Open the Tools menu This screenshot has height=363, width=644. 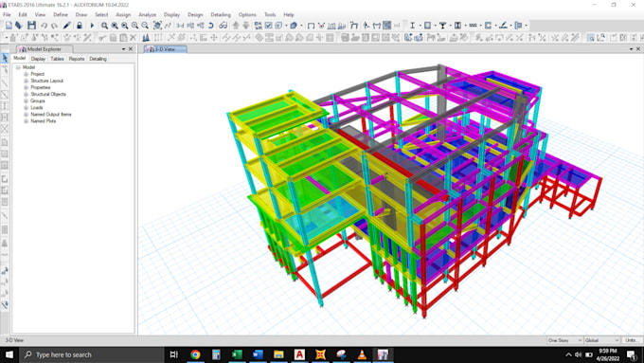(x=270, y=15)
